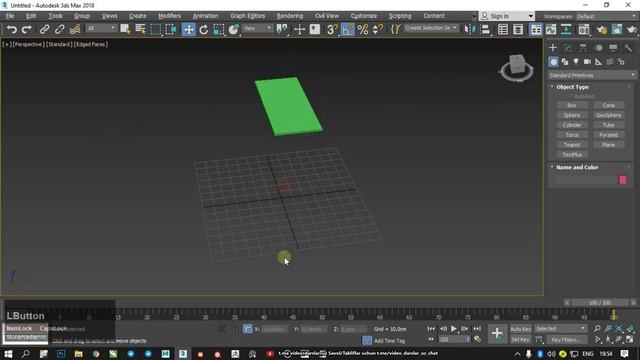Click the Use Pivot Point Center icon
Image resolution: width=640 pixels, height=360 pixels.
(282, 29)
